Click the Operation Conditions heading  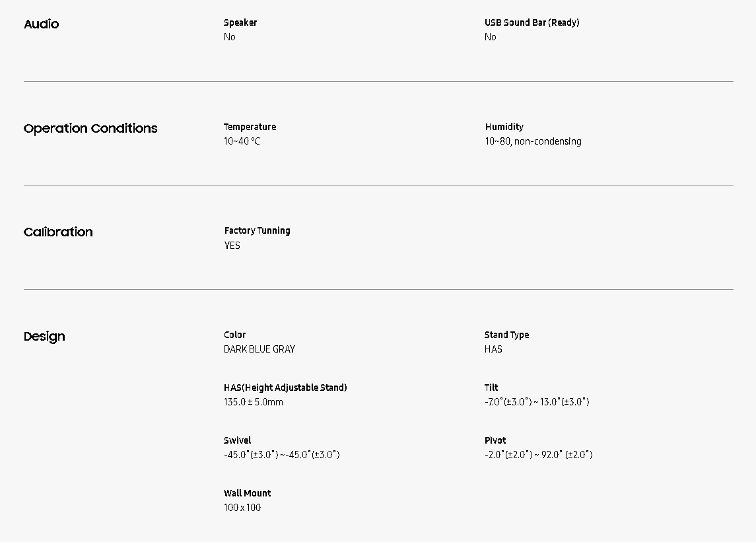coord(90,129)
